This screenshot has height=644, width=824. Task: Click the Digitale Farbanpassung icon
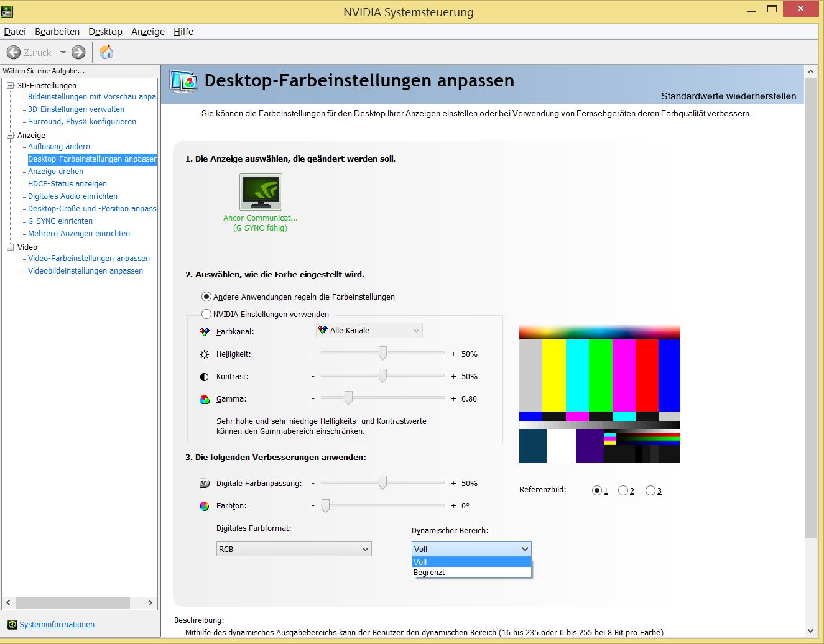205,483
